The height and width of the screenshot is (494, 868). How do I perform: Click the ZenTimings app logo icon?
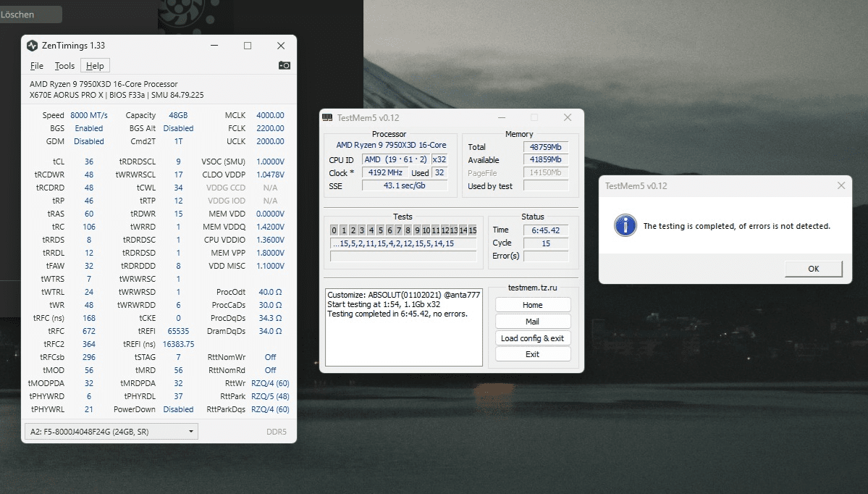click(32, 46)
